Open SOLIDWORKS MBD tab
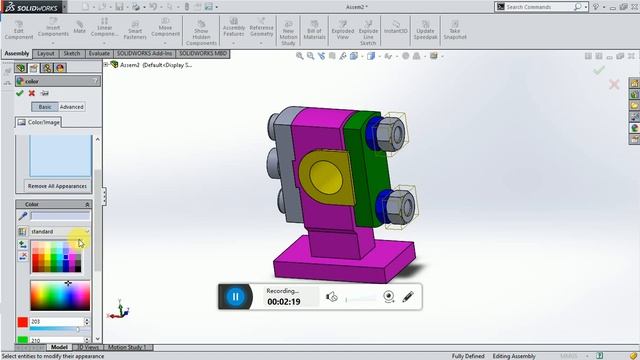This screenshot has height=360, width=640. click(203, 53)
